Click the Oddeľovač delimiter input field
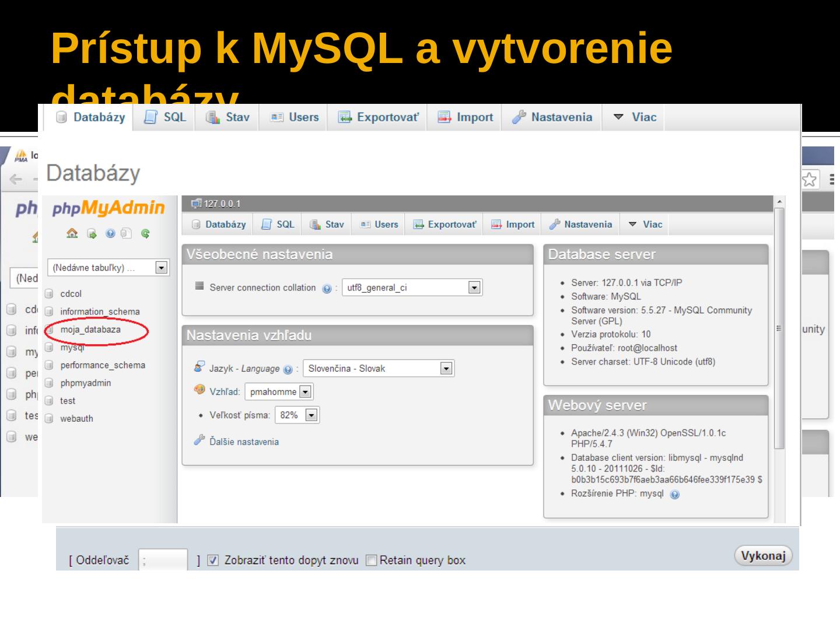The width and height of the screenshot is (840, 630). [x=163, y=561]
